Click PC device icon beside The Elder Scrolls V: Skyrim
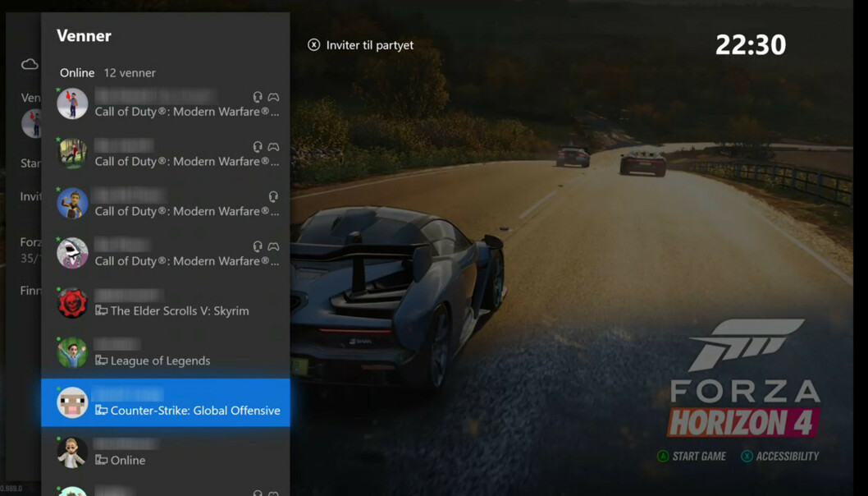Viewport: 868px width, 496px height. [101, 310]
